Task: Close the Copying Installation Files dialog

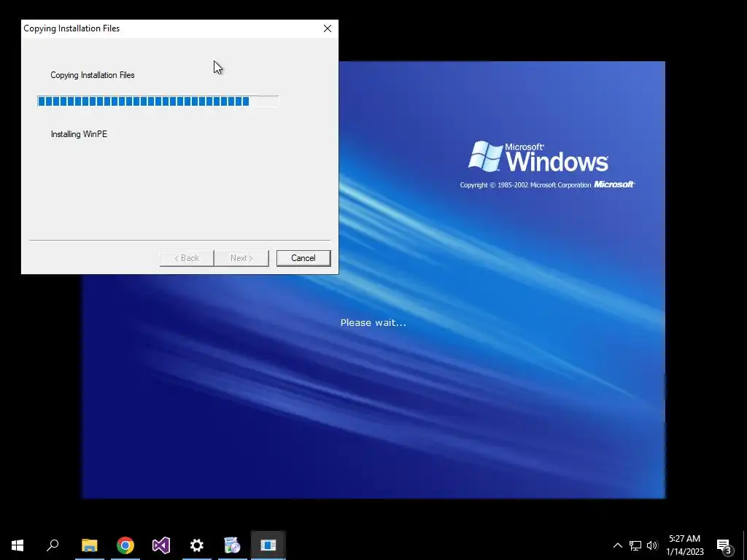Action: [x=328, y=28]
